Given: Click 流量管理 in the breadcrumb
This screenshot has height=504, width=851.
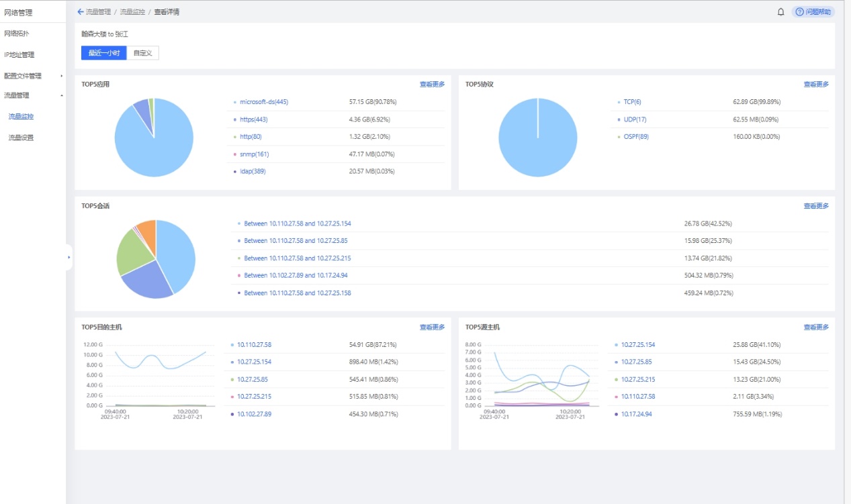Looking at the screenshot, I should (99, 11).
